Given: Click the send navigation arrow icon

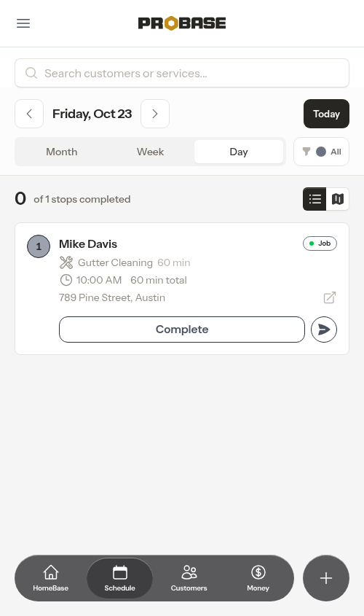Looking at the screenshot, I should click(324, 330).
